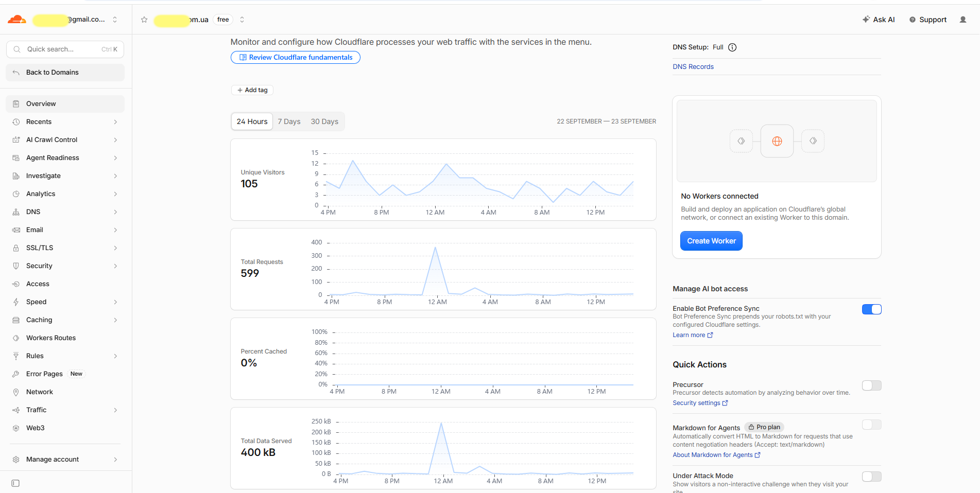Screen dimensions: 980x493
Task: Click the SSL/TLS lock icon
Action: pyautogui.click(x=16, y=248)
